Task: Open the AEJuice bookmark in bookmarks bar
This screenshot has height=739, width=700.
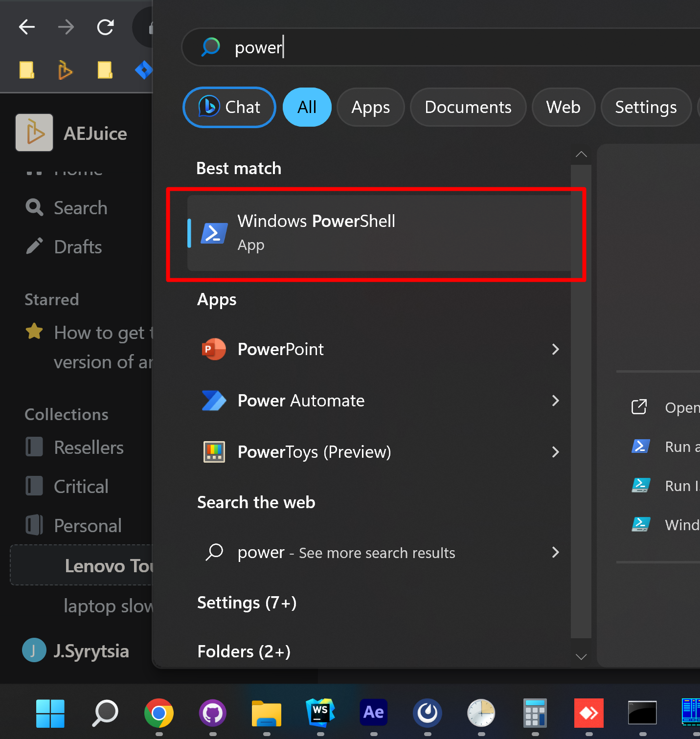Action: tap(66, 70)
